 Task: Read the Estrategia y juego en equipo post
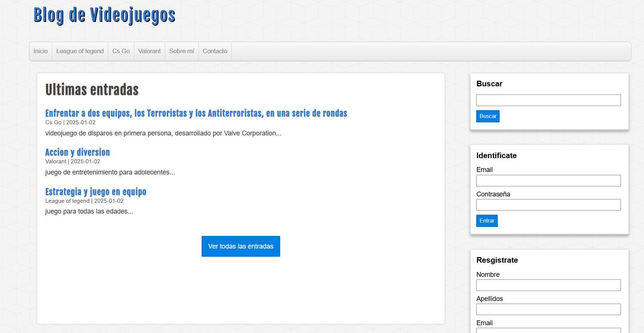click(96, 192)
